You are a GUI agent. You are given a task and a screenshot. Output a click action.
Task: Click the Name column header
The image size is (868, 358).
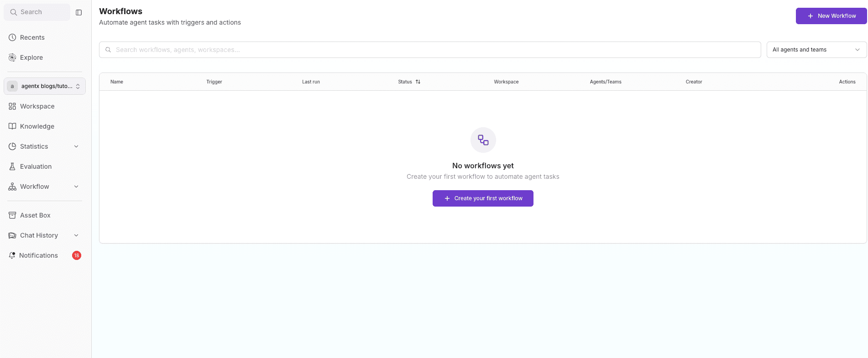117,82
